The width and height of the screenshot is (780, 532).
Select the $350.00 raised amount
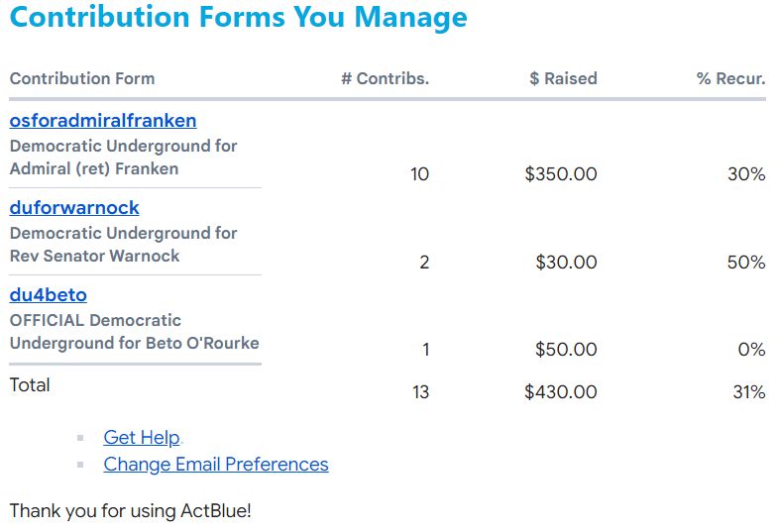tap(561, 174)
